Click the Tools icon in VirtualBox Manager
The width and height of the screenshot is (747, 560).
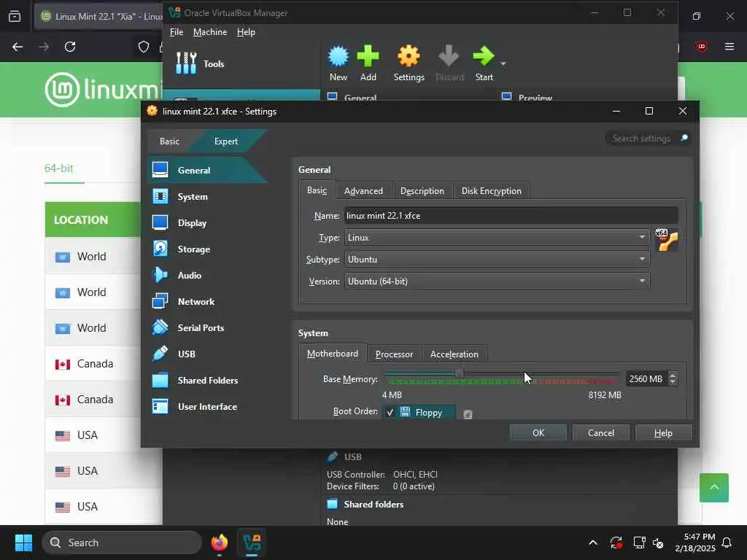pyautogui.click(x=186, y=63)
